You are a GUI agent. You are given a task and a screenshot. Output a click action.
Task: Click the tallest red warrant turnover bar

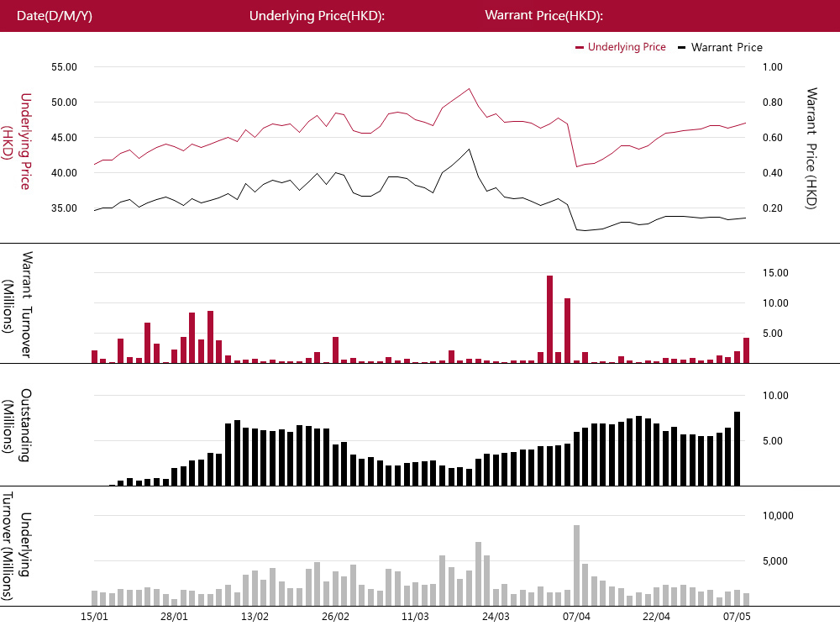pos(549,319)
